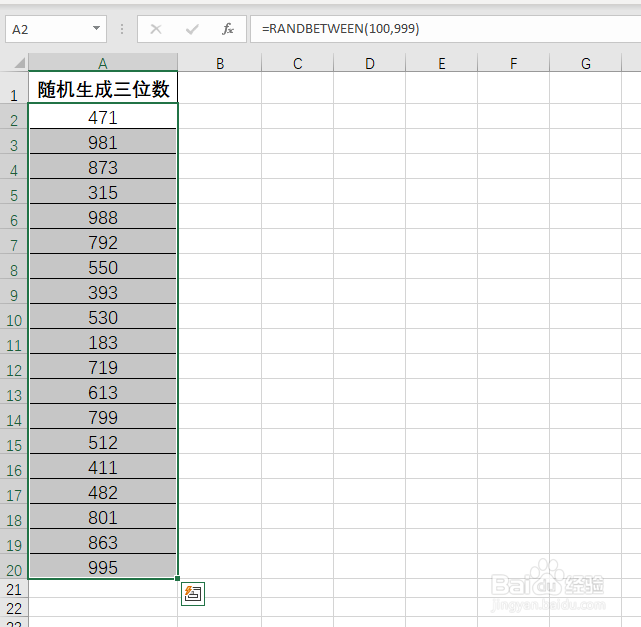Click the fill handle at selection corner

pos(177,578)
